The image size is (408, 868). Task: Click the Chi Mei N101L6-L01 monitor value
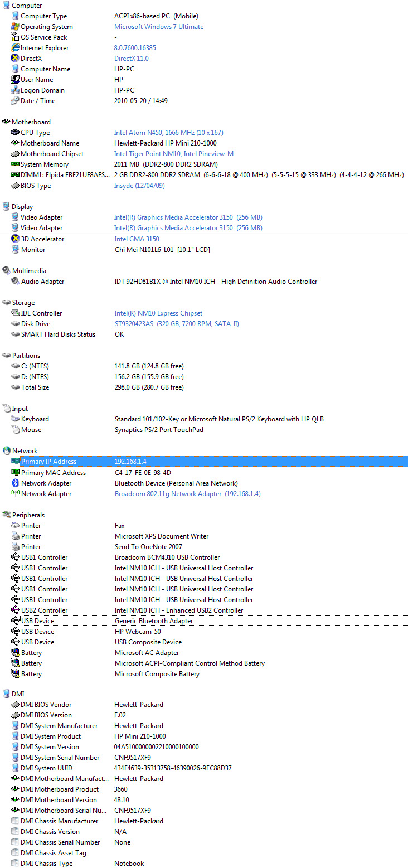tap(162, 250)
